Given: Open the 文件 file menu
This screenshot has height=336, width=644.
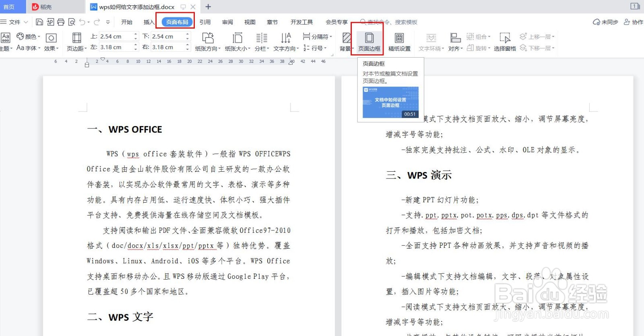Looking at the screenshot, I should pos(14,22).
